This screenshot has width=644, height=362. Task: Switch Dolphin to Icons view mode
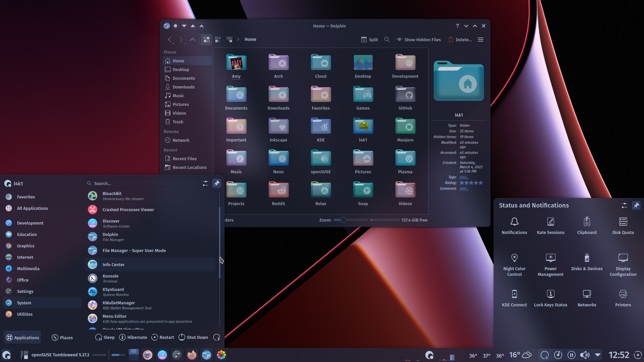207,40
